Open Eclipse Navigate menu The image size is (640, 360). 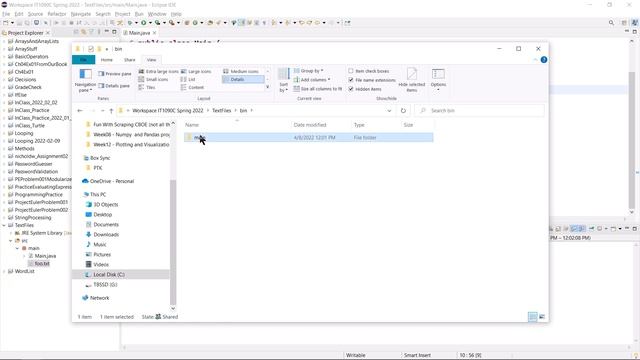81,14
